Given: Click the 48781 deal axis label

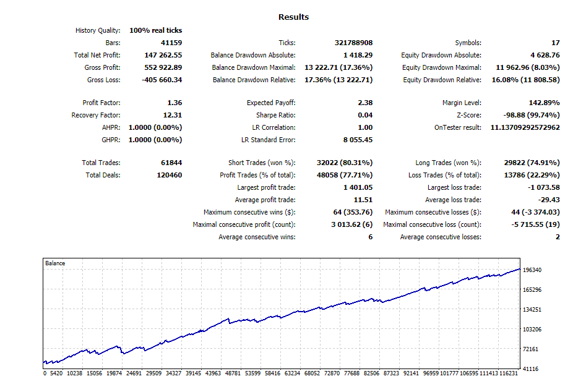Looking at the screenshot, I should coord(233,373).
